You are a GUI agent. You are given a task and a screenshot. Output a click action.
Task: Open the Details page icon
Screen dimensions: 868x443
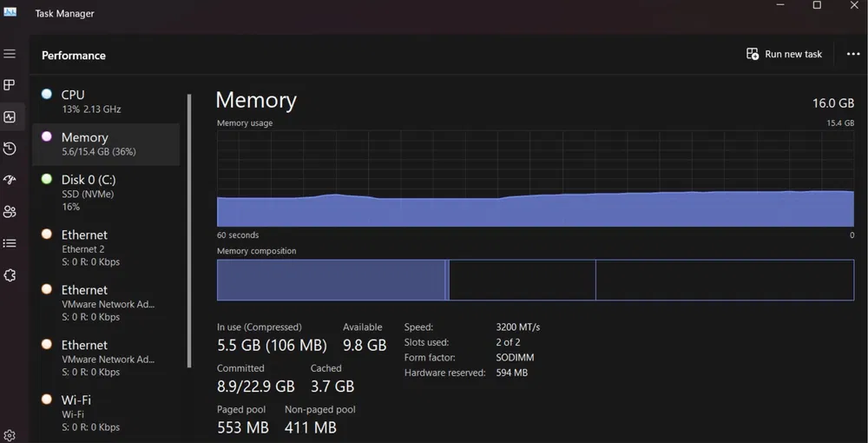(x=10, y=243)
